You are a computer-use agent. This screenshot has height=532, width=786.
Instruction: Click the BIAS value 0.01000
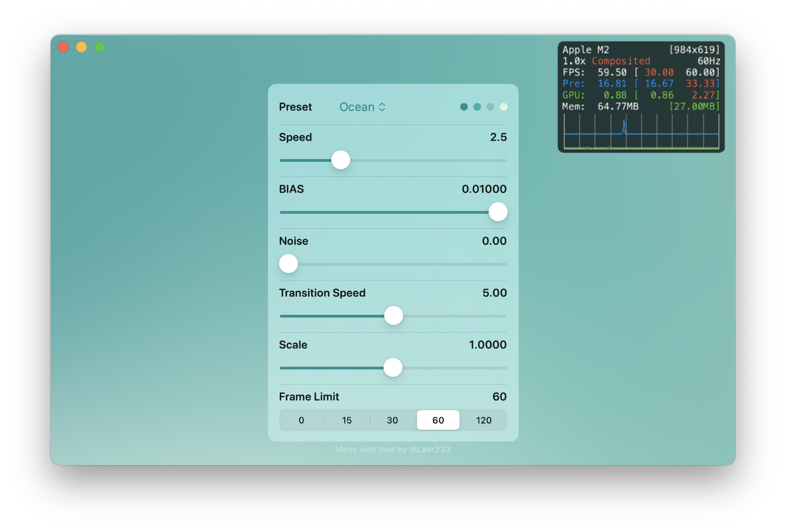pos(484,189)
